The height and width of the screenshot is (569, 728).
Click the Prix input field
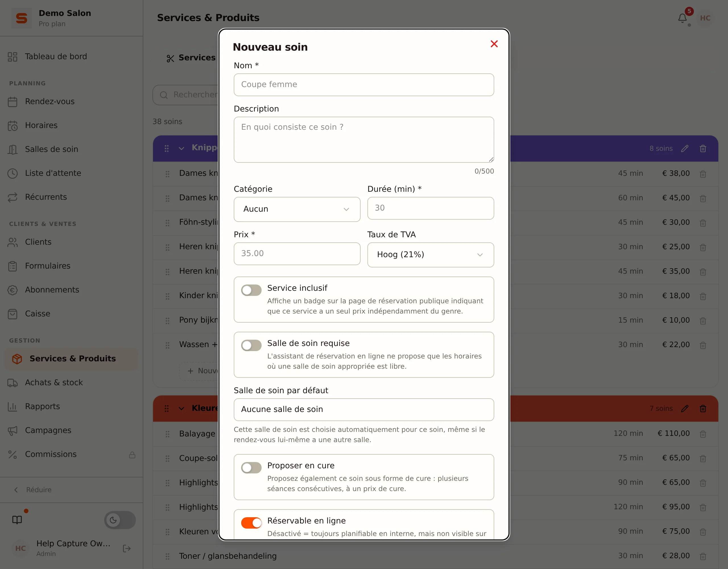pos(297,253)
